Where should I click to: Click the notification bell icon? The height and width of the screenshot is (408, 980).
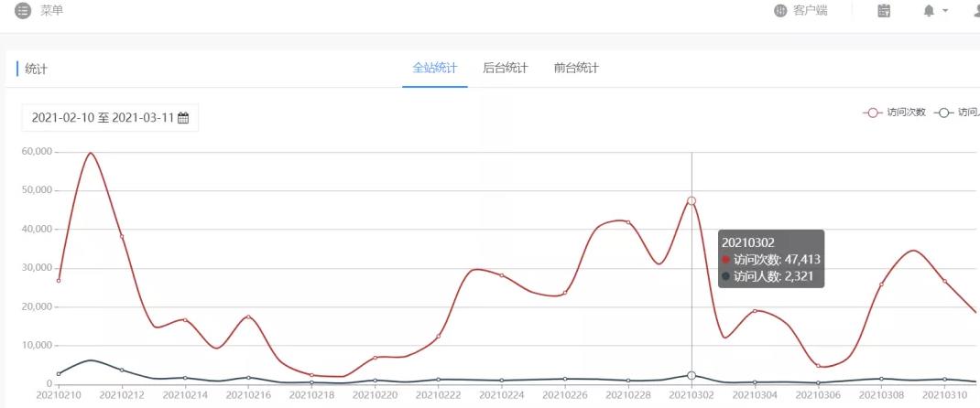point(929,11)
